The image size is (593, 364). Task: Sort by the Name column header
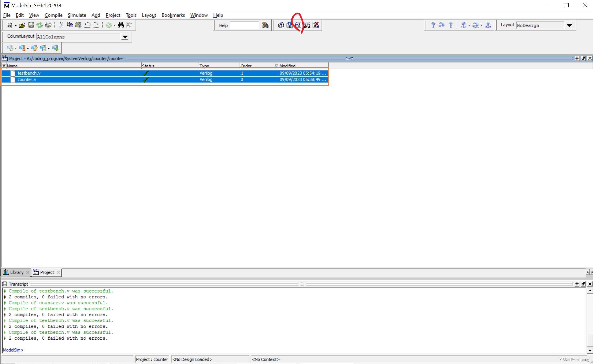pos(74,66)
